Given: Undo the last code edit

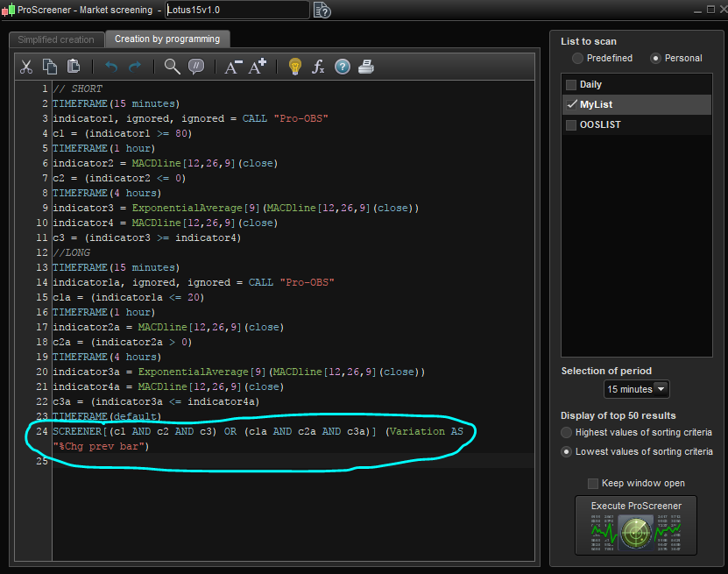Looking at the screenshot, I should point(111,67).
